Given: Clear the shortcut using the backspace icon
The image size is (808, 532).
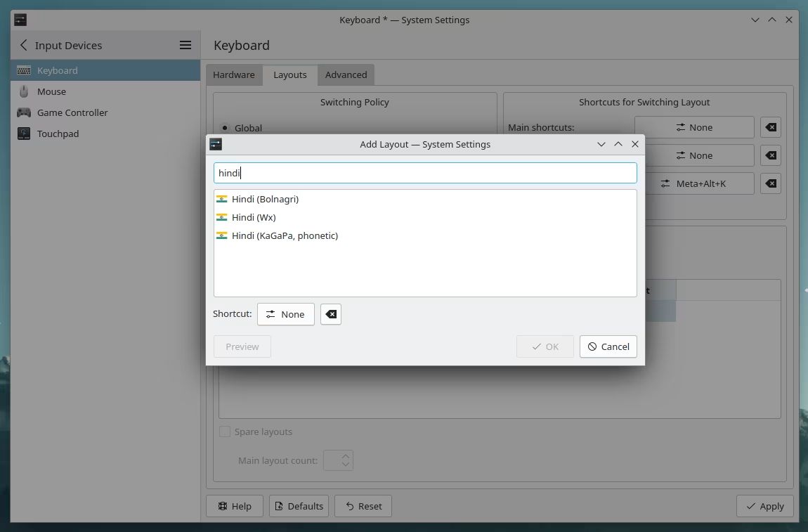Looking at the screenshot, I should coord(330,314).
